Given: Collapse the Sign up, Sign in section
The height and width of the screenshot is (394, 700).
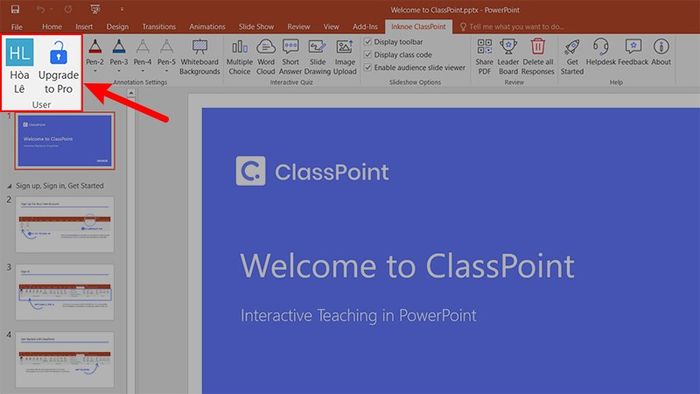Looking at the screenshot, I should click(x=9, y=186).
